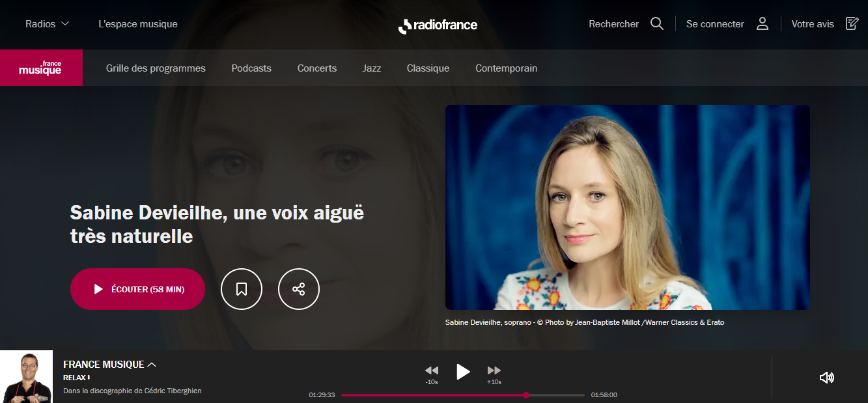Open L'espace musique link
The height and width of the screenshot is (403, 868).
[x=138, y=24]
